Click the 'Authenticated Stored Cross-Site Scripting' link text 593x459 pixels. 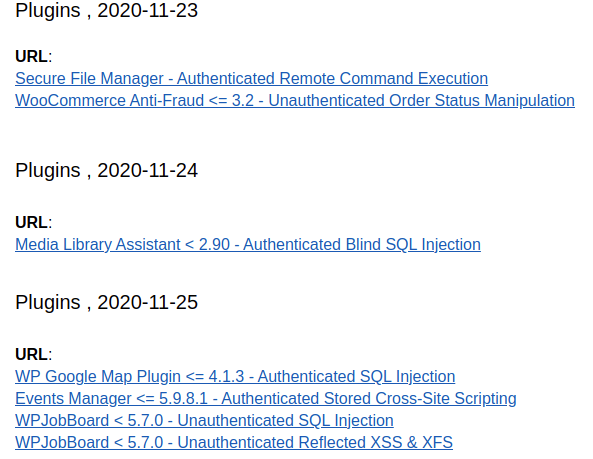tap(369, 399)
